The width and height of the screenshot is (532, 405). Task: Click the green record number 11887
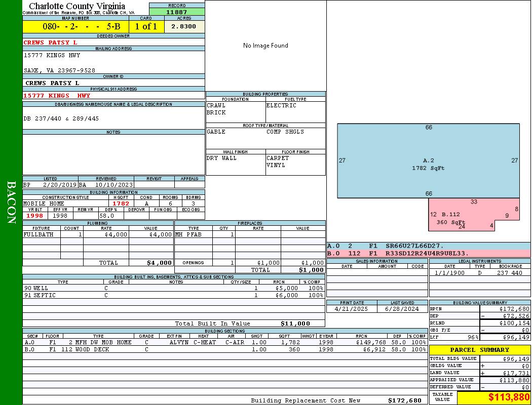point(177,12)
